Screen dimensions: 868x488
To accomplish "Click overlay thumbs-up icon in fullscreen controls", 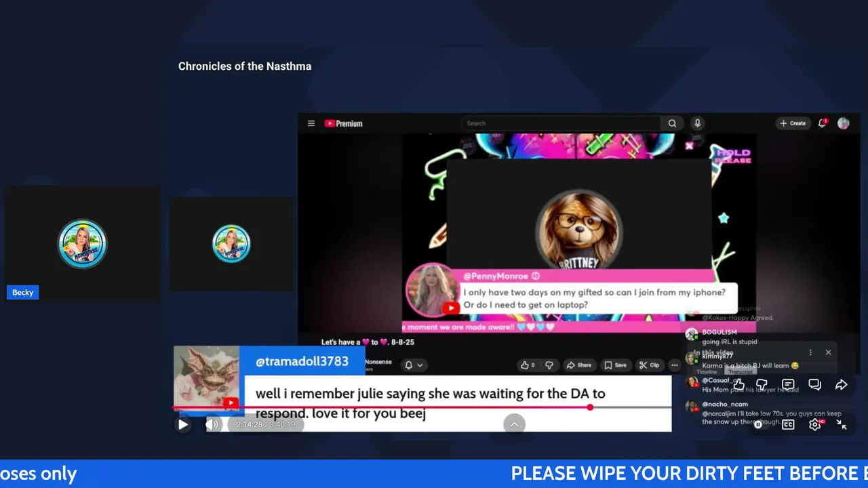I will (x=739, y=385).
